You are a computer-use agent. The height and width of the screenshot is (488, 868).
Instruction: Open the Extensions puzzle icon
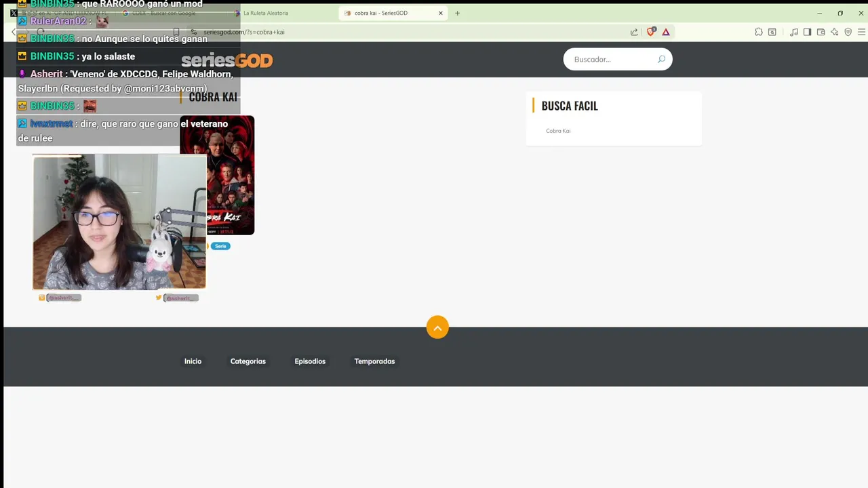(759, 32)
